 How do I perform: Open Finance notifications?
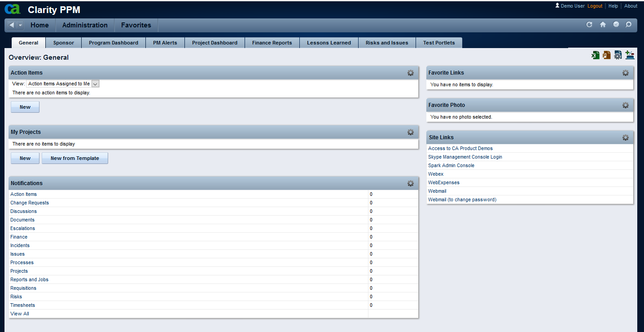(19, 237)
